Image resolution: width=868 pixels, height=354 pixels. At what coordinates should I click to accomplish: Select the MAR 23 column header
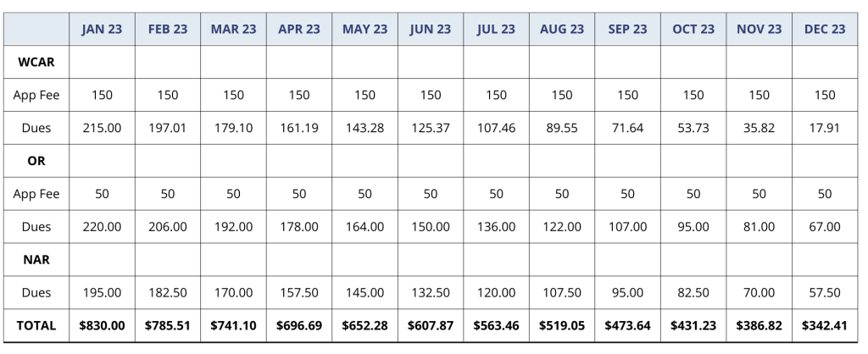[x=233, y=29]
